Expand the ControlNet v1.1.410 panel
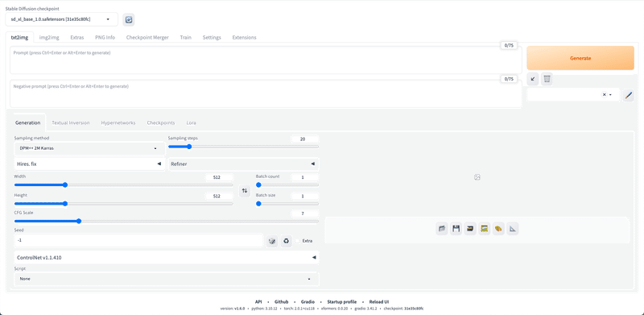644x315 pixels. (x=167, y=258)
